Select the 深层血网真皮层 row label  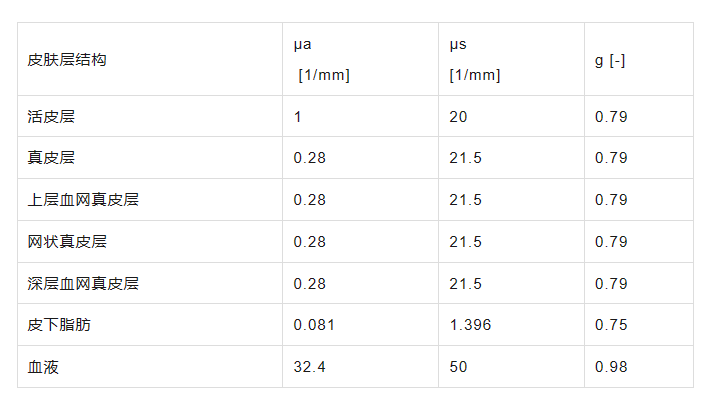(83, 284)
